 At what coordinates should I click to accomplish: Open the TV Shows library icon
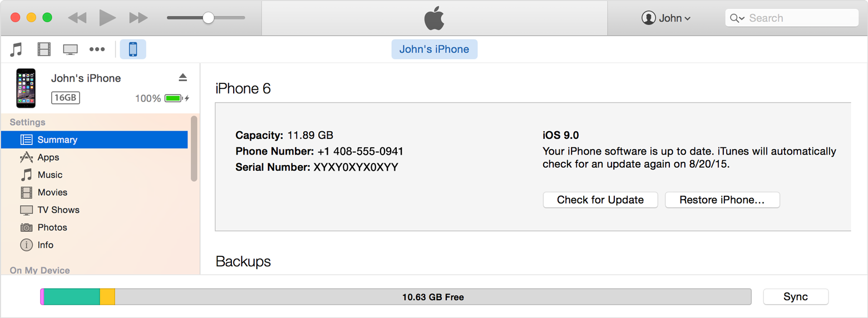click(71, 49)
